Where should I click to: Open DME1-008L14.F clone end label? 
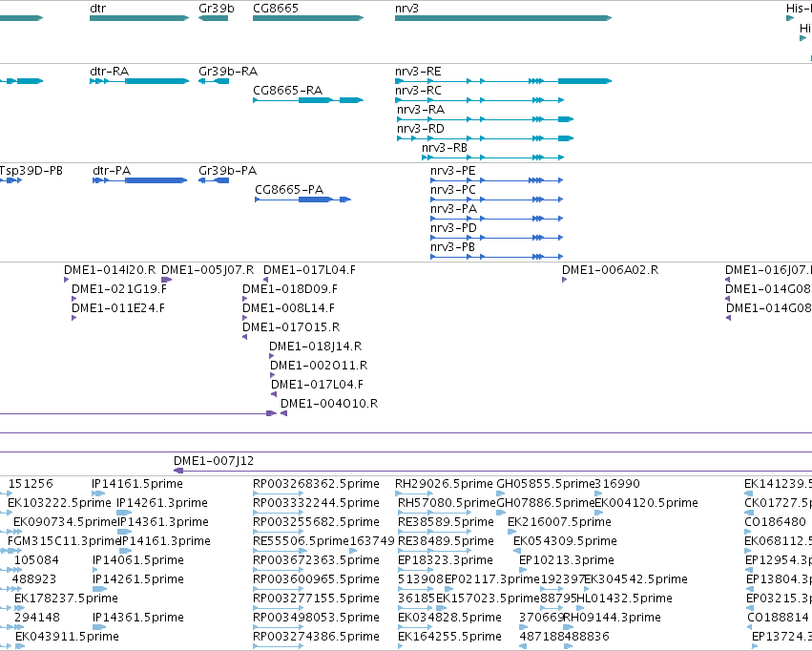288,308
